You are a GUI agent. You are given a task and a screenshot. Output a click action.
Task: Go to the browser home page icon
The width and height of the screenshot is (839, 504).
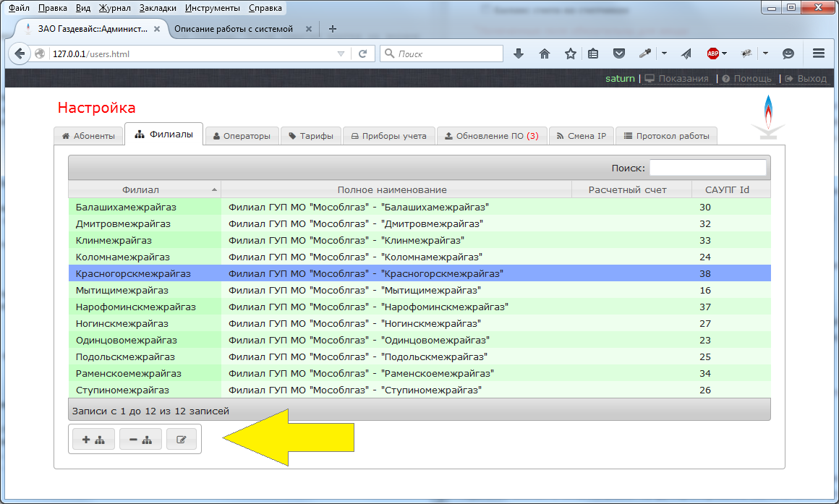pos(545,54)
